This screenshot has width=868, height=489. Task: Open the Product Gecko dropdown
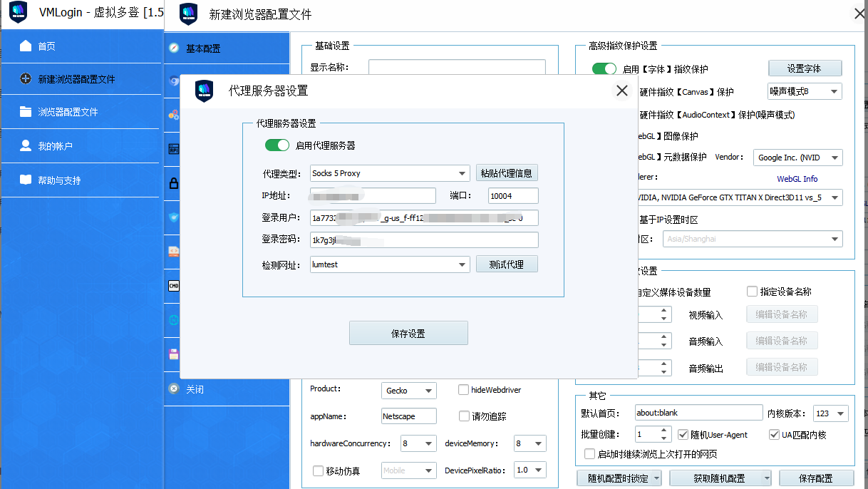pos(409,391)
